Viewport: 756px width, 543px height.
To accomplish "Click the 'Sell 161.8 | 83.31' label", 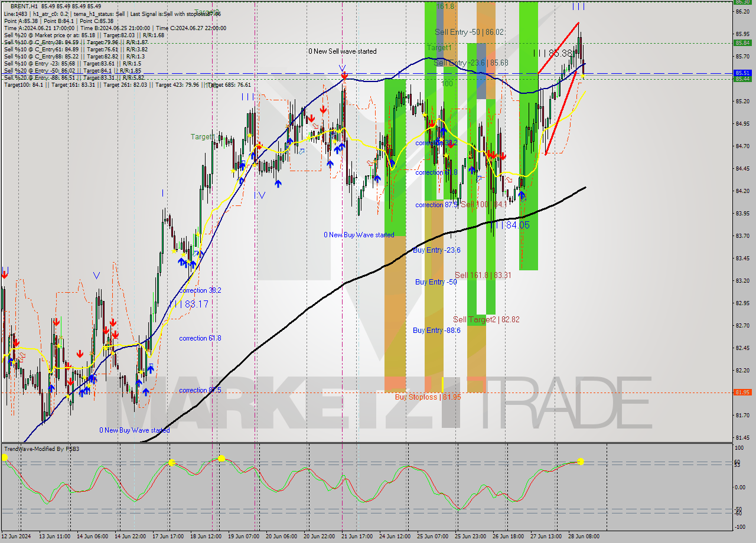I will 483,275.
